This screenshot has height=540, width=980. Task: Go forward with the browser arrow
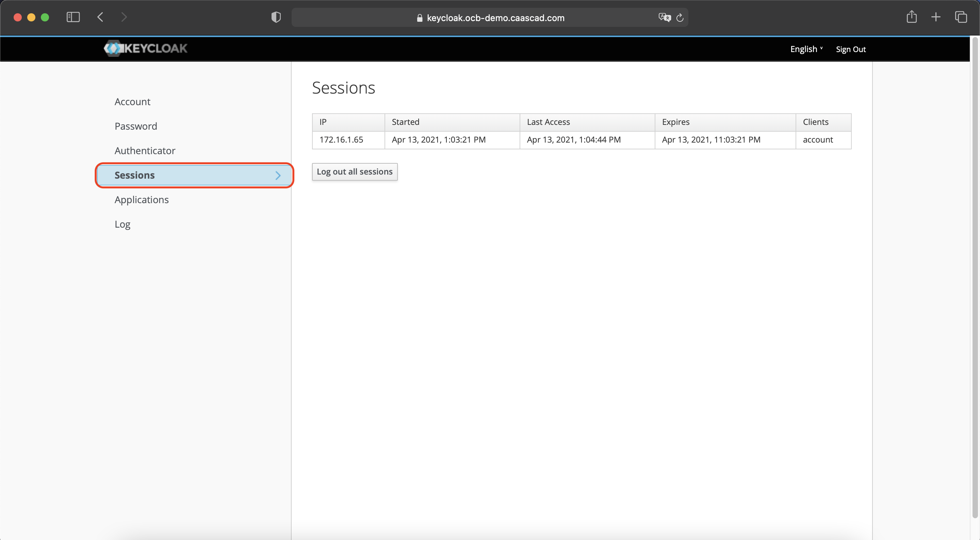tap(124, 17)
